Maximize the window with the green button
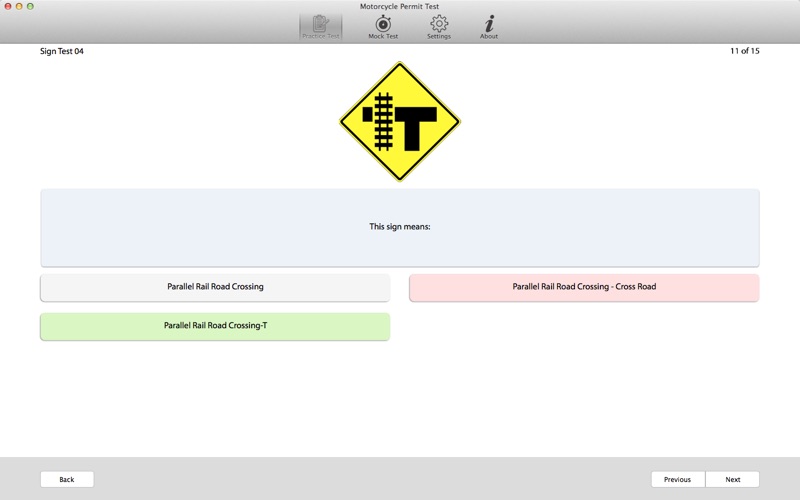Screen dimensions: 800x500 31,6
